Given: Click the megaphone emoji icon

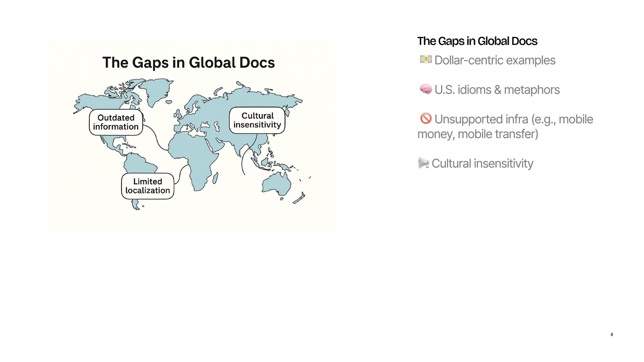Looking at the screenshot, I should [x=423, y=163].
